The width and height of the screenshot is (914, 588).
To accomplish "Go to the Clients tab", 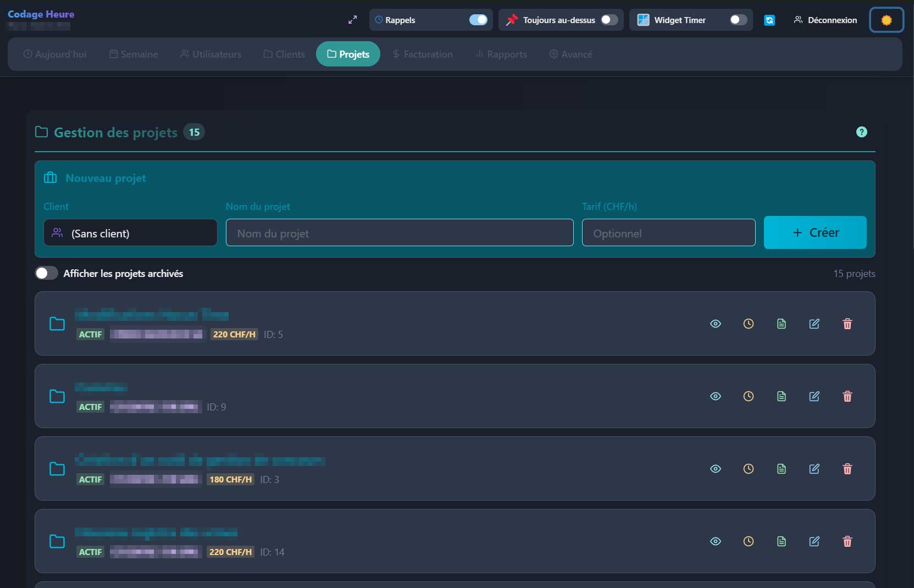I will click(x=284, y=54).
